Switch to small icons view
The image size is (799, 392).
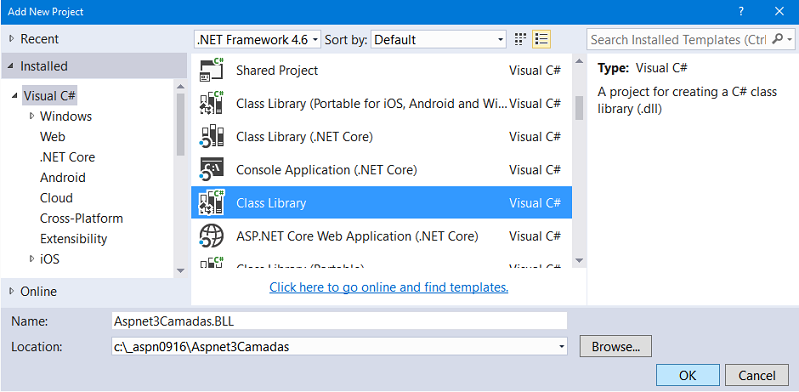point(520,39)
